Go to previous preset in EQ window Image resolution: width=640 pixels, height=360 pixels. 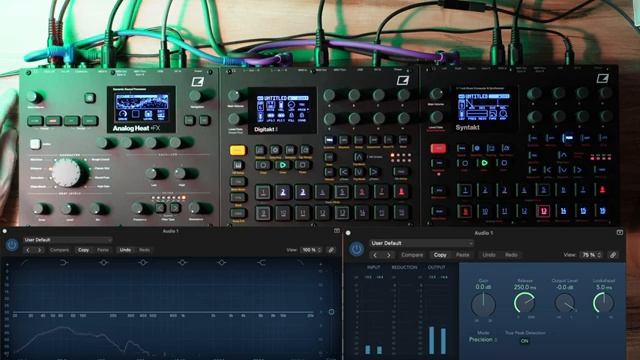[x=28, y=250]
